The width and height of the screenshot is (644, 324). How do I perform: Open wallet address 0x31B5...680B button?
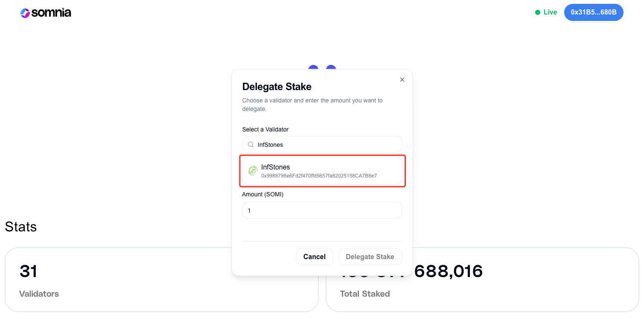coord(594,12)
